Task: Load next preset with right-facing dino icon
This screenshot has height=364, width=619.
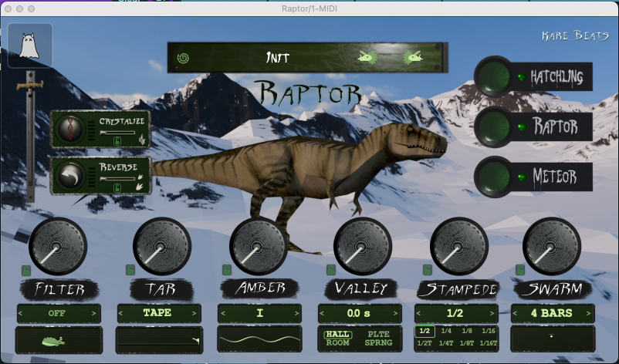Action: (412, 58)
